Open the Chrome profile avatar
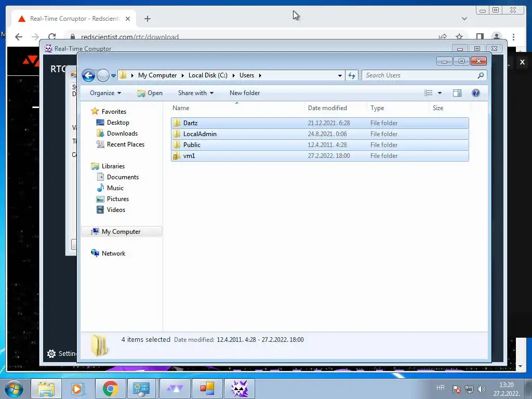 pyautogui.click(x=496, y=37)
